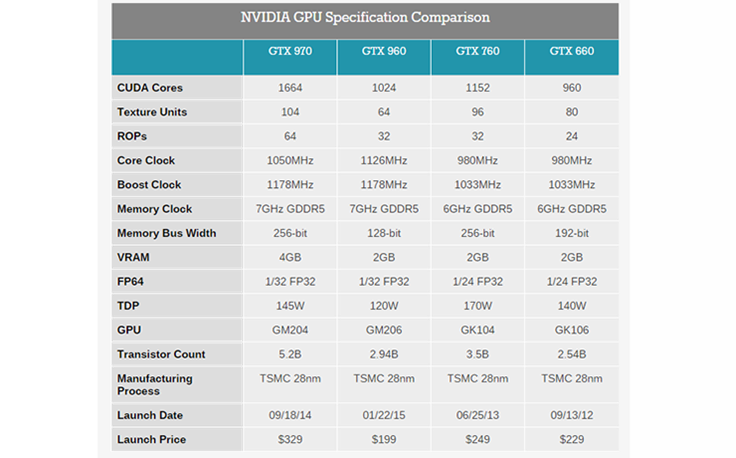Click the GTX 660 memory clock 6GHz GDDR5
The image size is (736, 458).
click(x=572, y=209)
